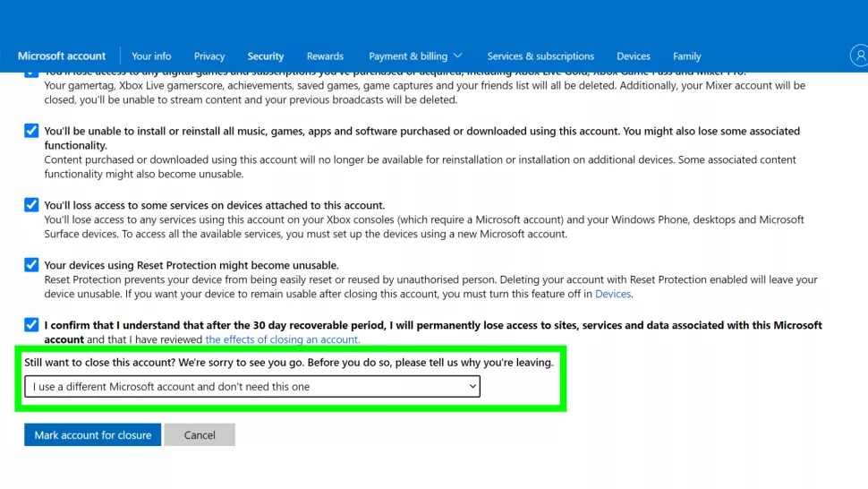Open 'the effects of closing an account' link

click(283, 339)
